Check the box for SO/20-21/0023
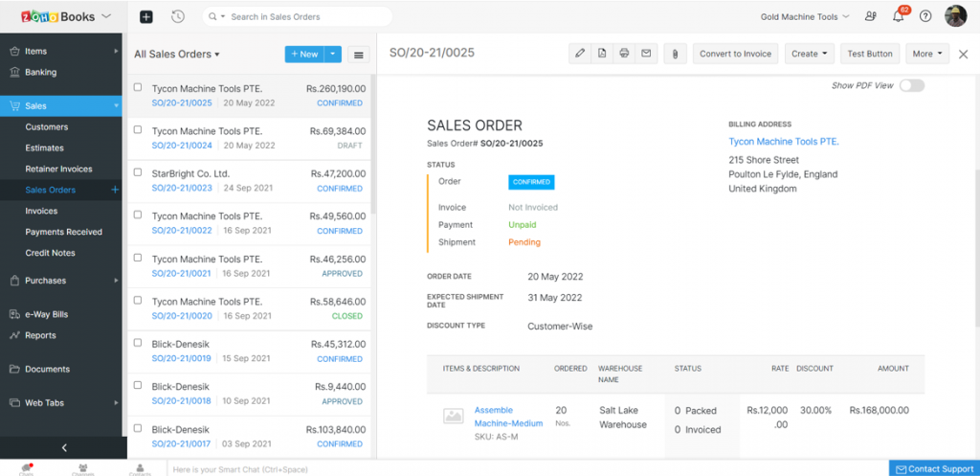 [138, 172]
